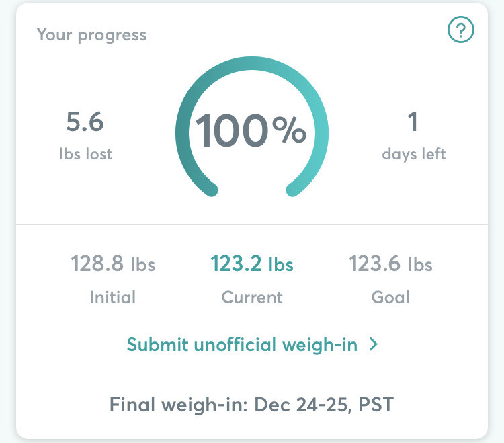Click the days left label
Viewport: 504px width, 443px height.
[x=413, y=154]
